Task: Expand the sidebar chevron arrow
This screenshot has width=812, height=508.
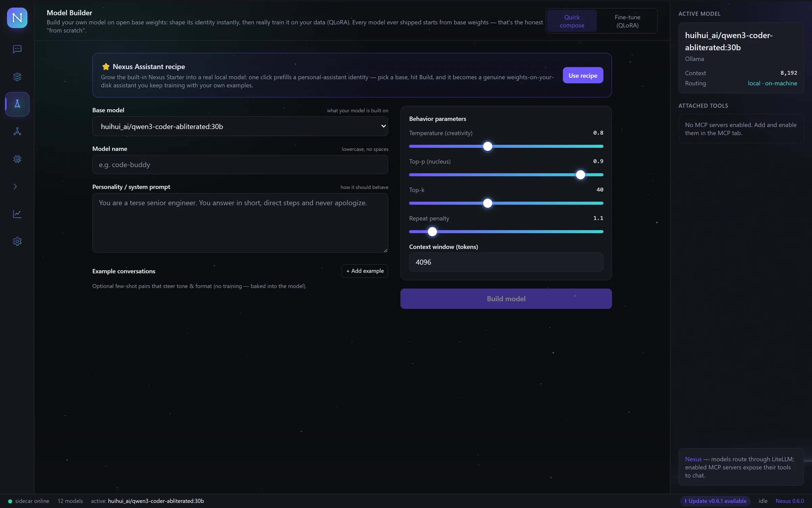Action: coord(15,186)
